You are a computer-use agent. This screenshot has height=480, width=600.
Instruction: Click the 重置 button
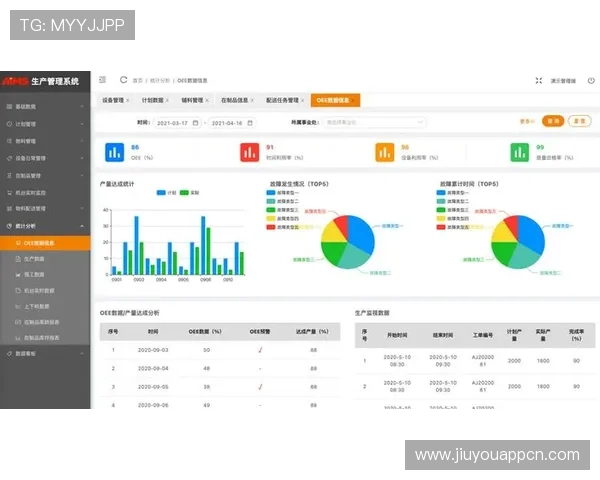tap(579, 121)
